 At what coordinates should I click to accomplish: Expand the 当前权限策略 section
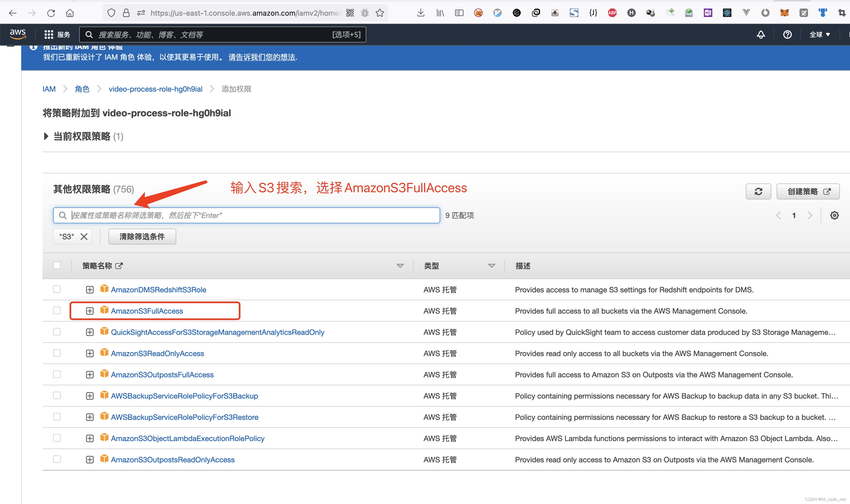coord(46,136)
